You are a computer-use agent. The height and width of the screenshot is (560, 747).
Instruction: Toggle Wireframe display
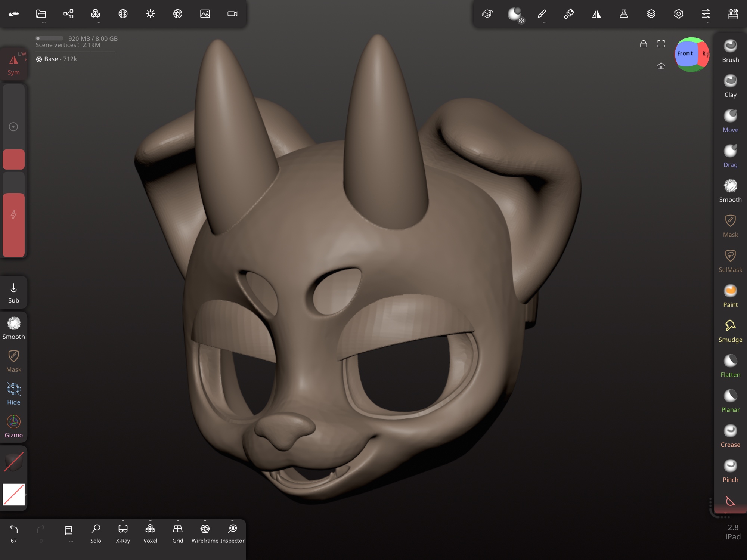coord(205,533)
